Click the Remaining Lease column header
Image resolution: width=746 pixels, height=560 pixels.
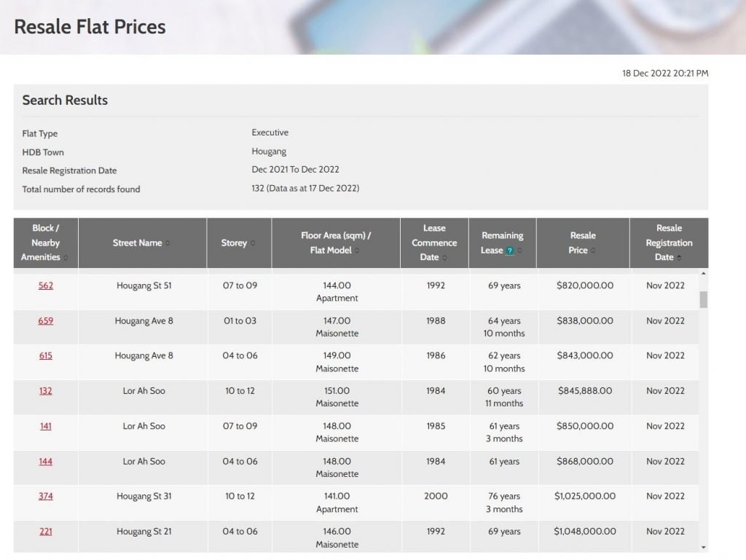point(502,236)
